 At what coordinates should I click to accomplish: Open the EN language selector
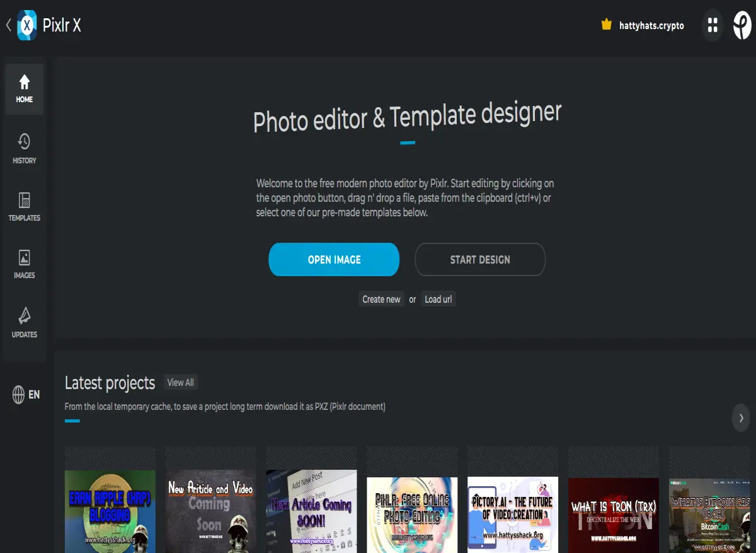(x=26, y=395)
